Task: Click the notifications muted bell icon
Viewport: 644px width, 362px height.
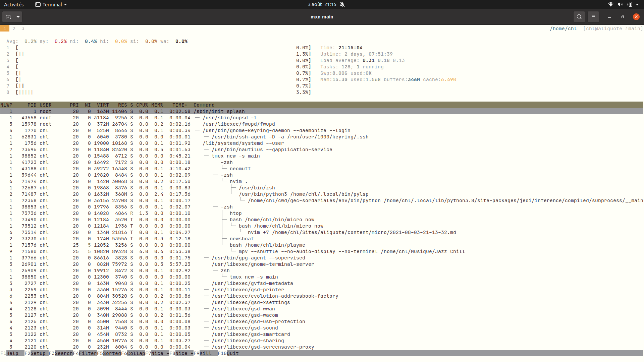Action: [x=342, y=4]
